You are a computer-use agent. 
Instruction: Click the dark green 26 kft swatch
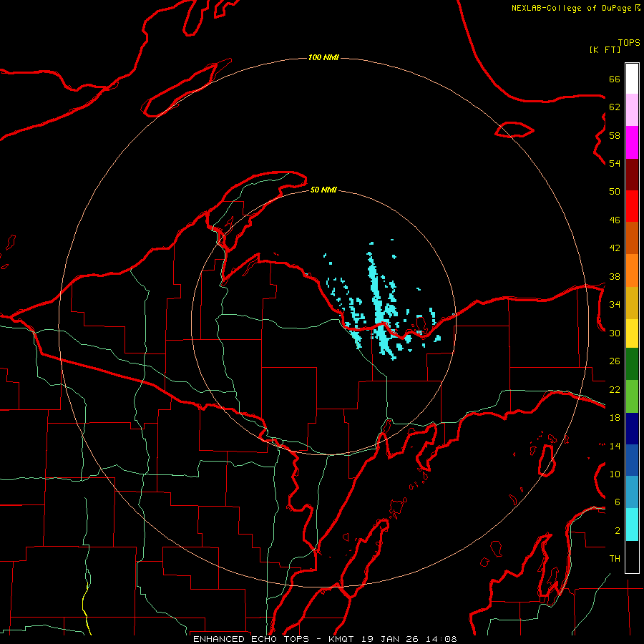[x=632, y=364]
